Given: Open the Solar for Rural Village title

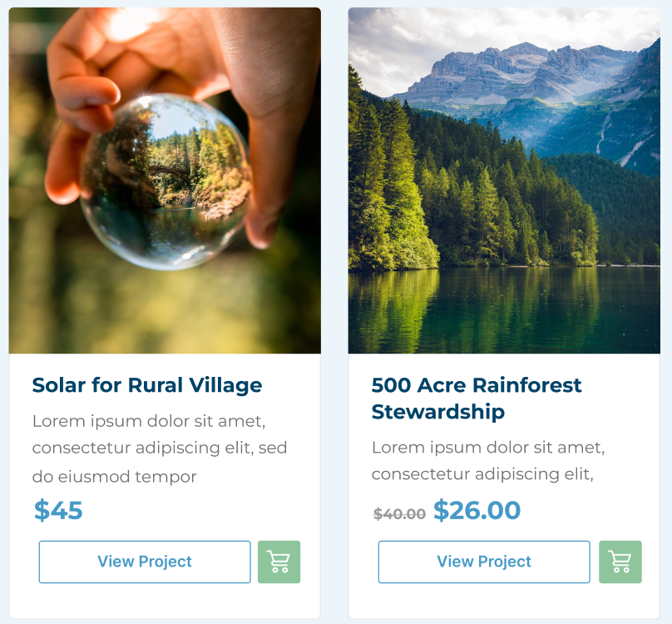Looking at the screenshot, I should click(x=147, y=385).
